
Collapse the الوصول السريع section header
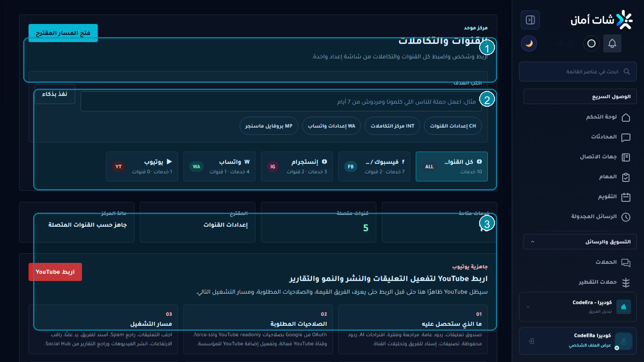pyautogui.click(x=580, y=97)
